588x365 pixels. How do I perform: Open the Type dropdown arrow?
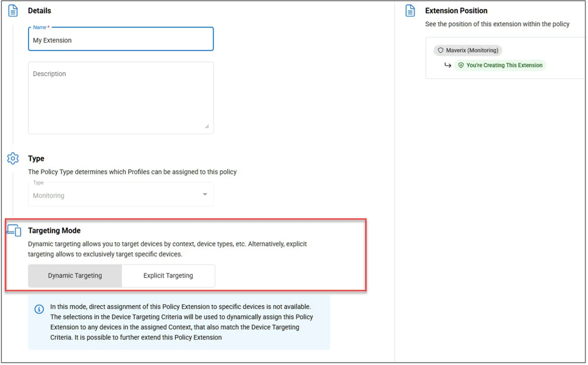coord(205,194)
